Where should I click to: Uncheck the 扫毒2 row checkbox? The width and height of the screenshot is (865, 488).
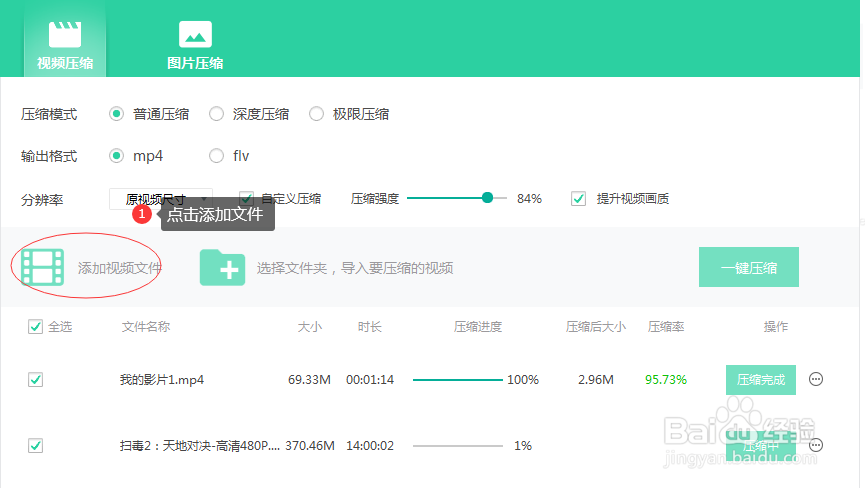(35, 446)
